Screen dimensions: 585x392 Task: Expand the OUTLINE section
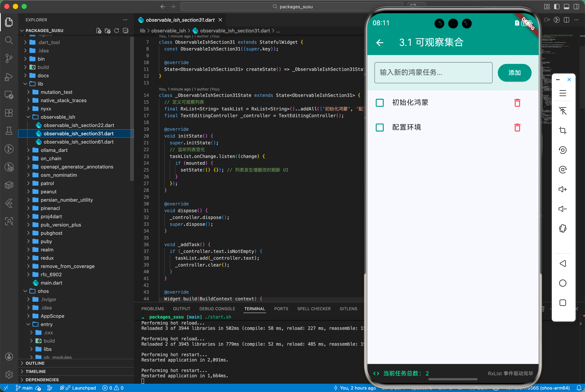(x=35, y=363)
